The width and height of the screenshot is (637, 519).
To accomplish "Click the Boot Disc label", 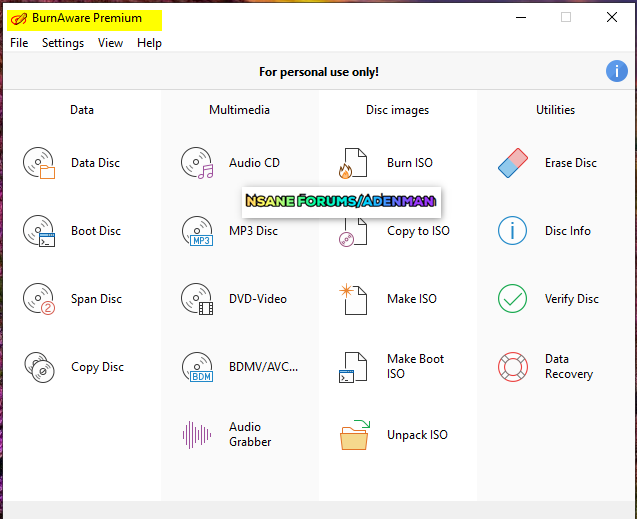I will click(96, 231).
